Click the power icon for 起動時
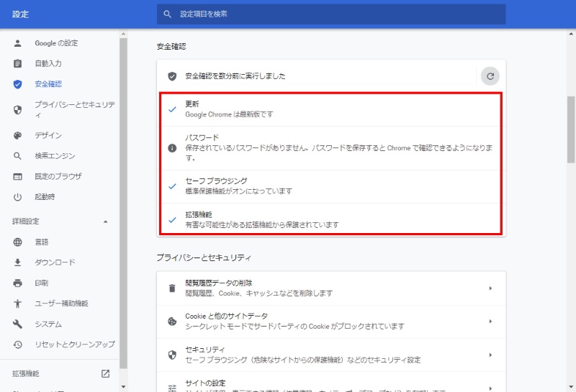This screenshot has height=392, width=576. 18,197
